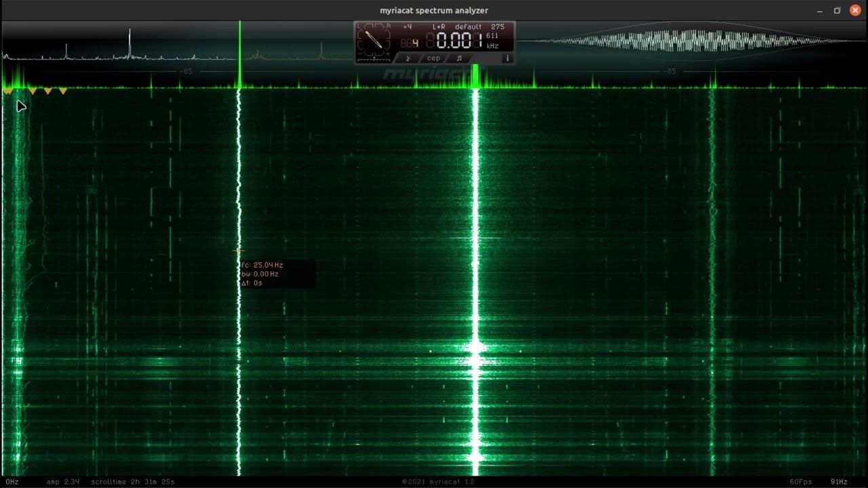
Task: Click the 0Hz status bar label
Action: pos(12,482)
